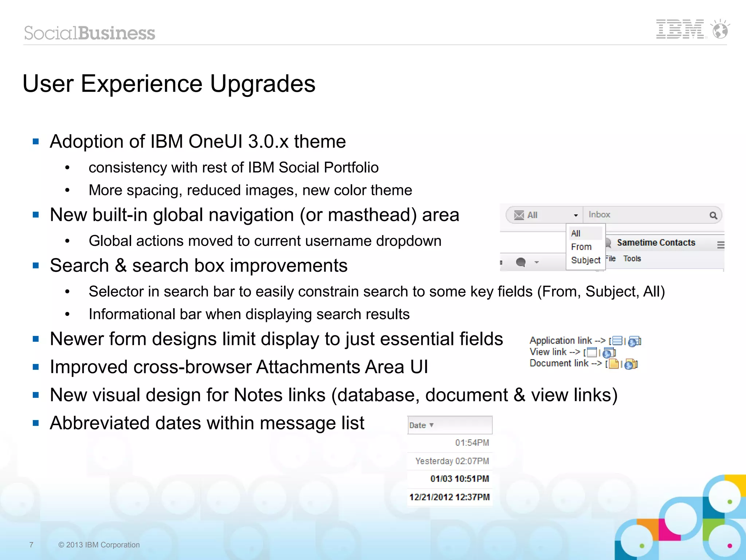Select the Yesterday 02:07PM date row

(x=450, y=461)
